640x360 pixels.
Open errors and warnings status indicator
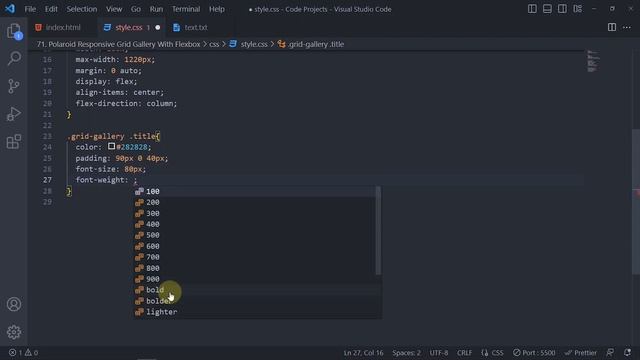(x=23, y=353)
